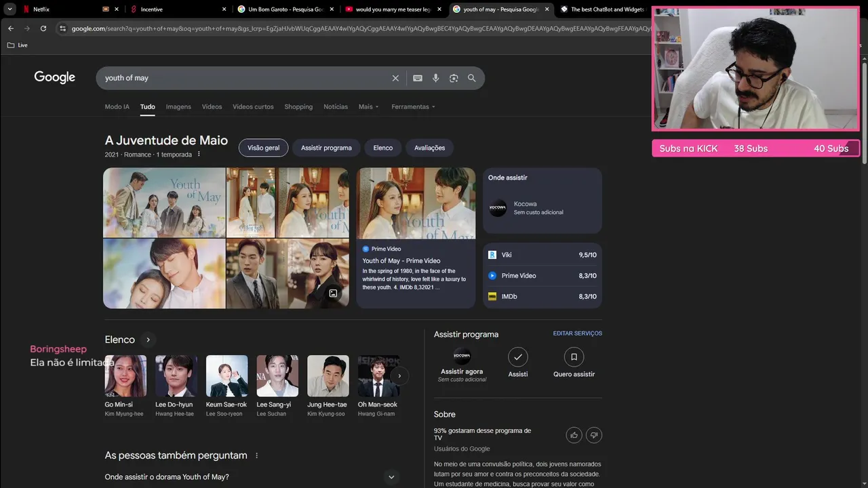Screen dimensions: 868x488
Task: Go back with the browser back arrow
Action: tap(11, 28)
